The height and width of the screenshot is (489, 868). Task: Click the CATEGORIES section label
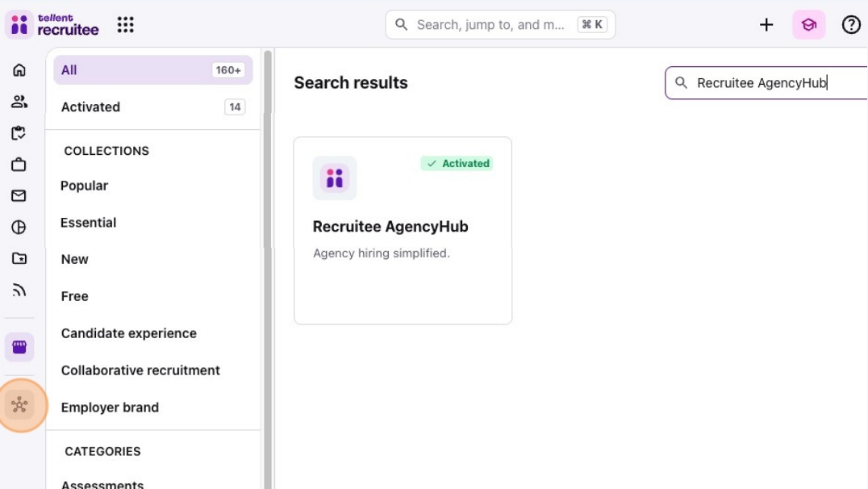click(x=102, y=451)
